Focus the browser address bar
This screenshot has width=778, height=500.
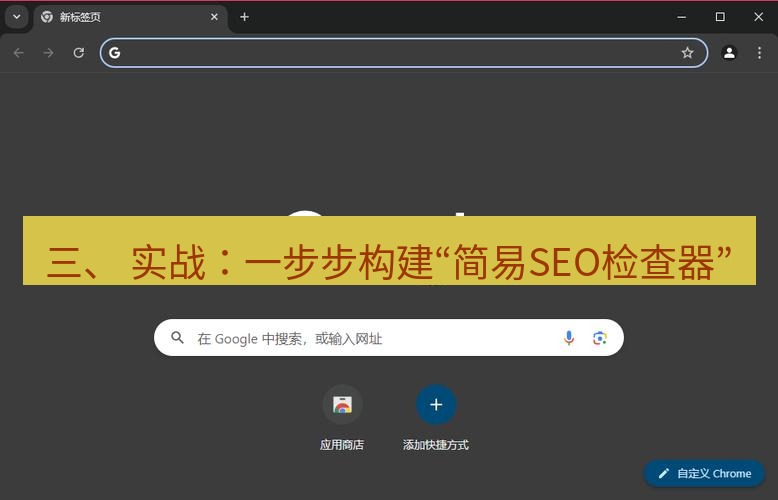403,53
